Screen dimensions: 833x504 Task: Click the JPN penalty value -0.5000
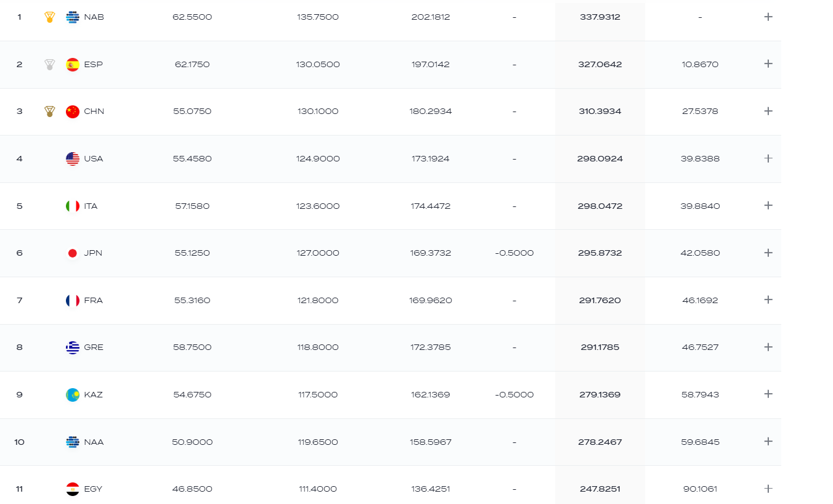point(514,253)
